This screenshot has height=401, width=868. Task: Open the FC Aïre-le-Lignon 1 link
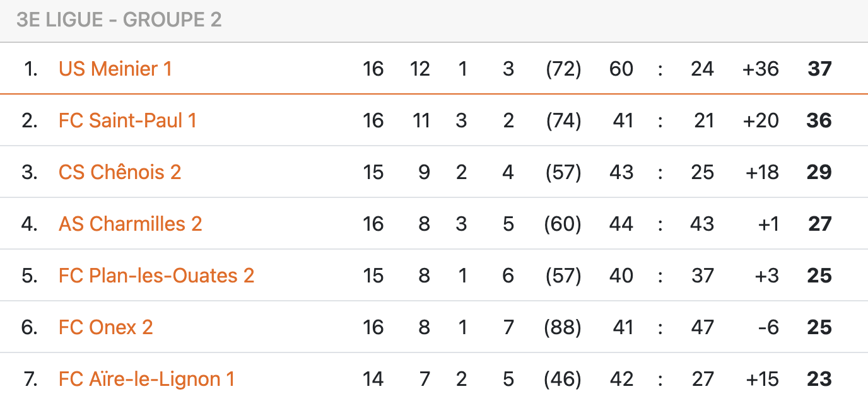tap(146, 379)
